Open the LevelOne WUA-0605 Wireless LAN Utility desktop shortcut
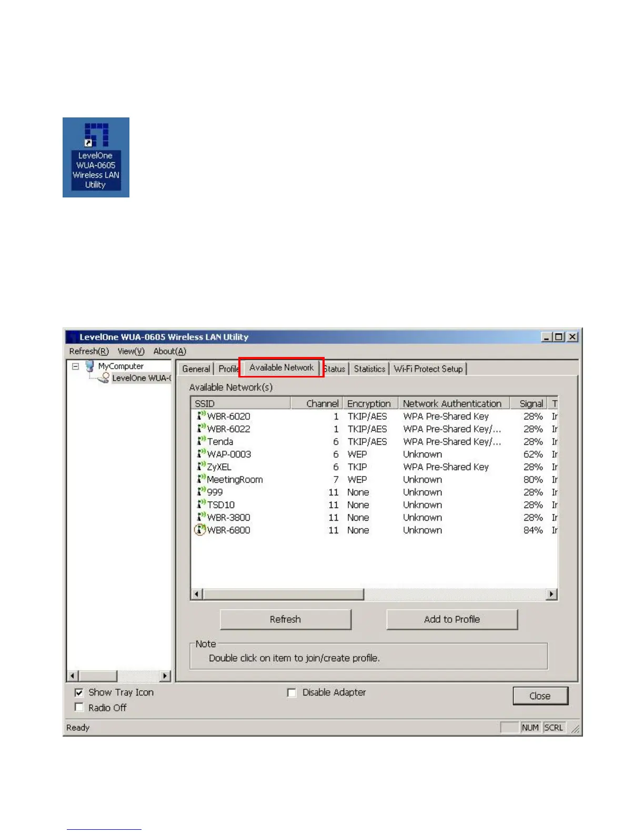The height and width of the screenshot is (834, 644). (x=96, y=157)
